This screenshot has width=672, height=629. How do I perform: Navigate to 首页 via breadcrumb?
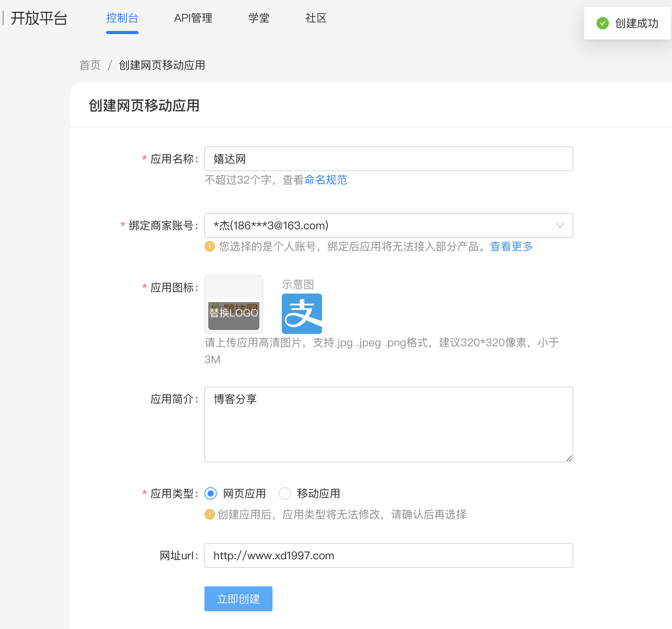(x=90, y=65)
